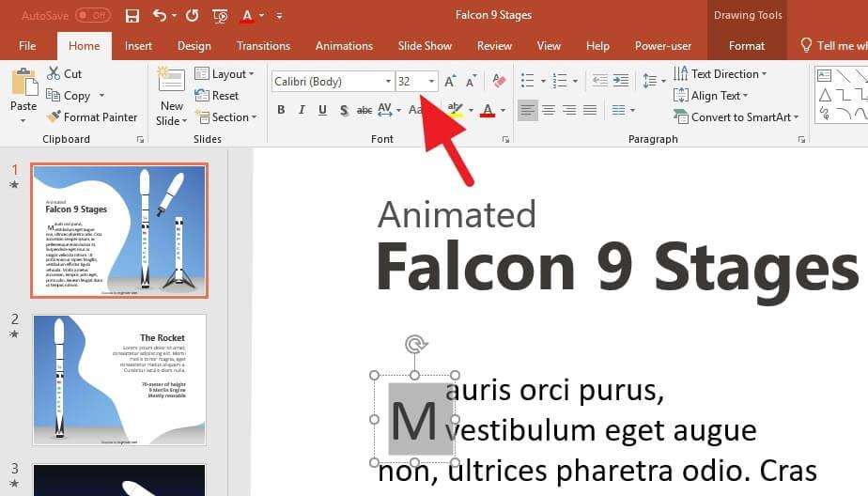The width and height of the screenshot is (868, 496).
Task: Activate the Format Painter brush
Action: (x=92, y=116)
